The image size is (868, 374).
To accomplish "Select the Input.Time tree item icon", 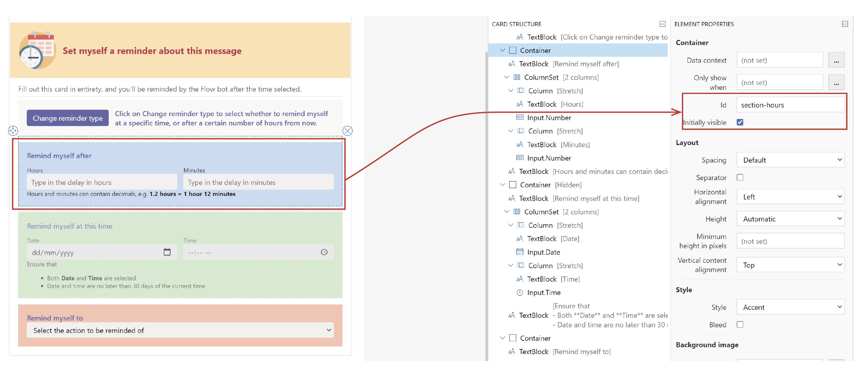I will coord(520,292).
